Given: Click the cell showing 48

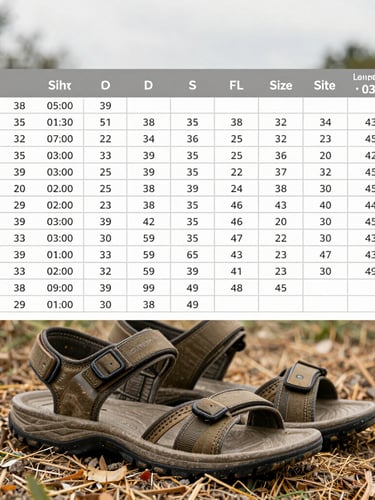Looking at the screenshot, I should click(236, 288).
